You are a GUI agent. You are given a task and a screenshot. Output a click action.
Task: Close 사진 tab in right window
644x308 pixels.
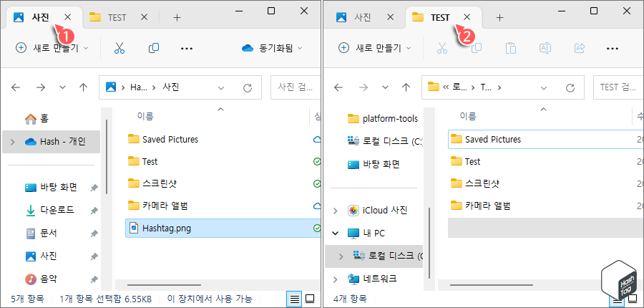pyautogui.click(x=391, y=17)
